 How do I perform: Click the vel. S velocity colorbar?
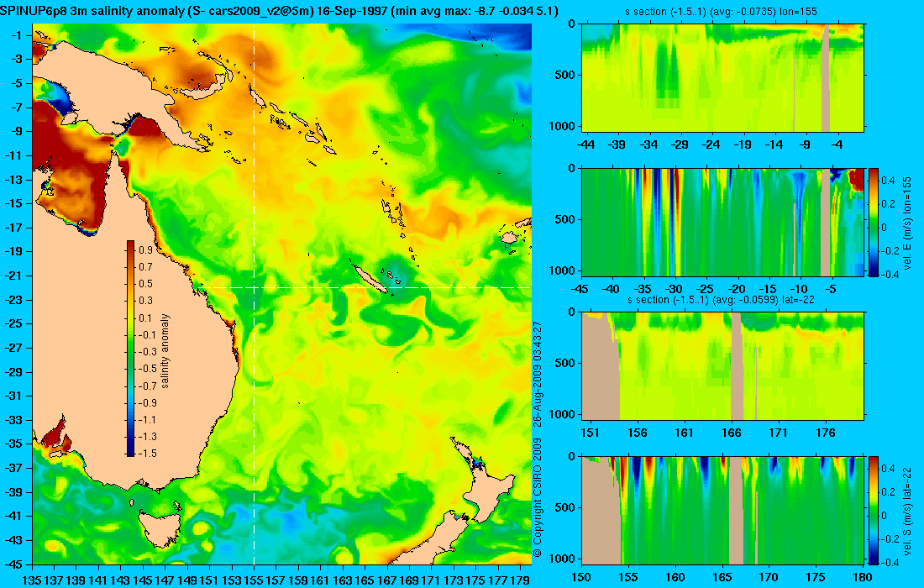click(x=874, y=510)
